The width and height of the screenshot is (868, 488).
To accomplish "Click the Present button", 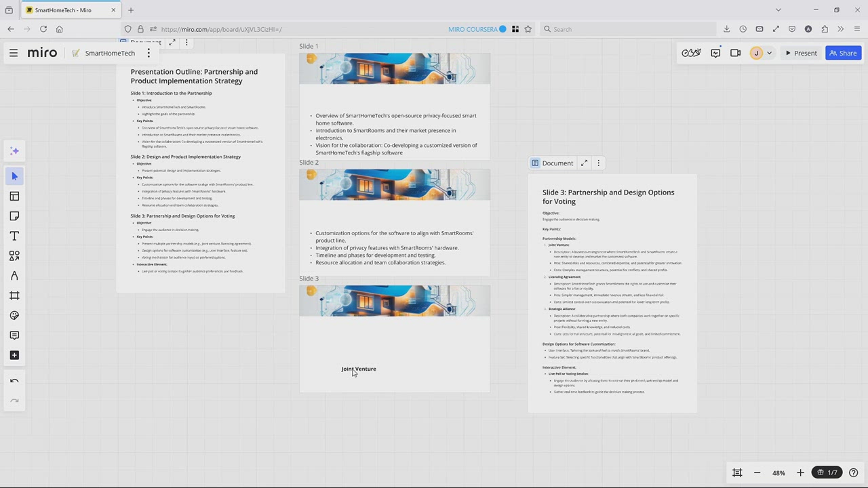I will point(801,53).
